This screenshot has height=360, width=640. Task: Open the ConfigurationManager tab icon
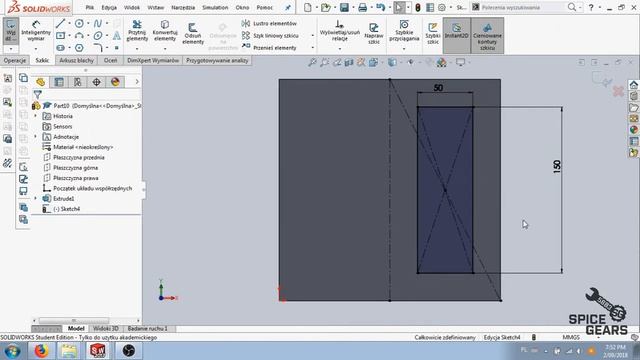point(78,82)
